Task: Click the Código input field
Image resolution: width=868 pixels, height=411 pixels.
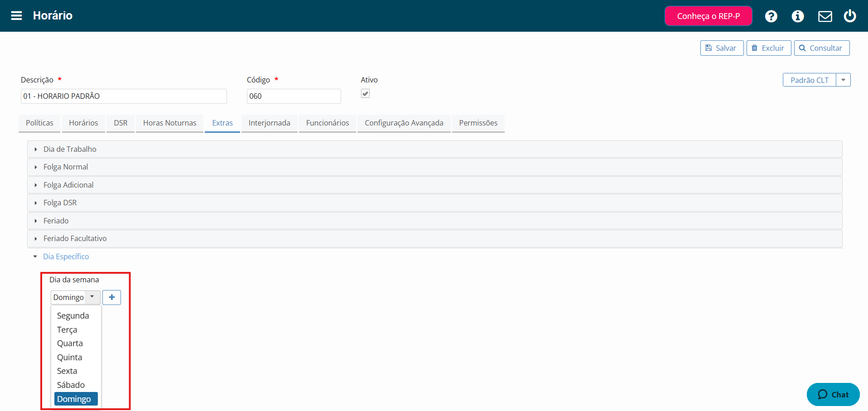Action: pyautogui.click(x=294, y=96)
